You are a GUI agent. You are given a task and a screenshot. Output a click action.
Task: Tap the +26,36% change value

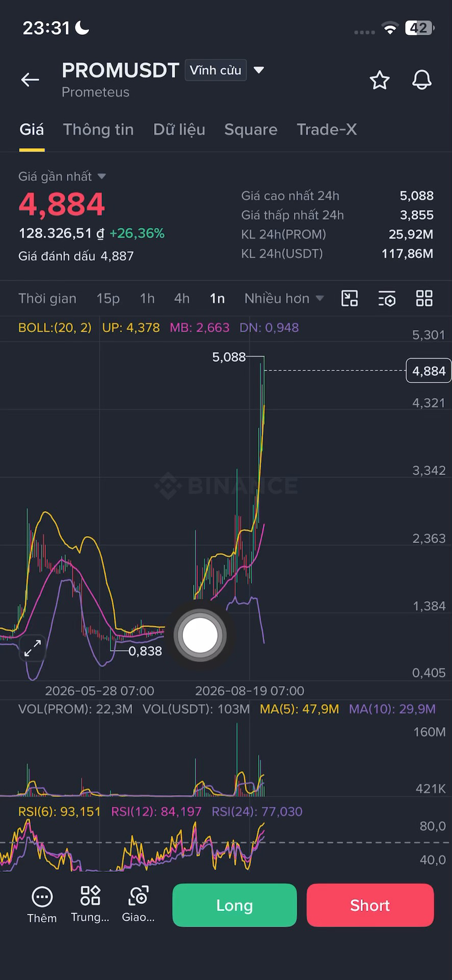tap(137, 233)
